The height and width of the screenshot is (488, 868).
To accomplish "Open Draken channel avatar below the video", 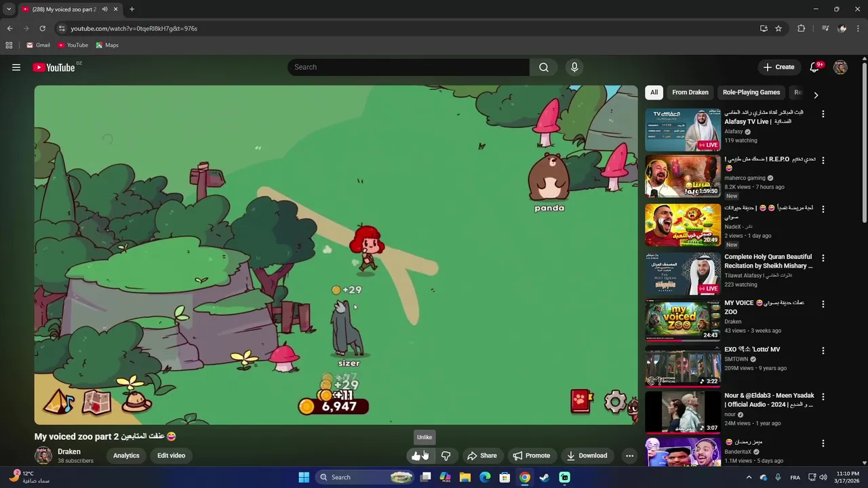I will tap(43, 455).
